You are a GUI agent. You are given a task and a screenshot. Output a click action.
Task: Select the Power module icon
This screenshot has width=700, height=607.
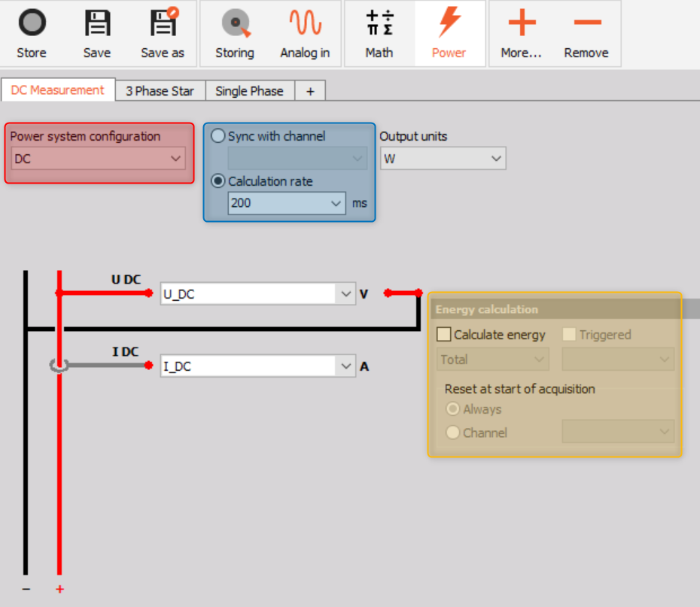click(449, 21)
